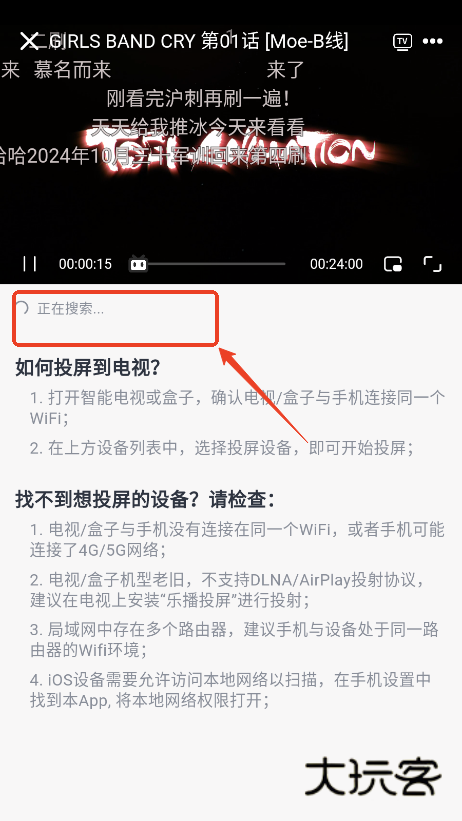Viewport: 462px width, 821px height.
Task: Pause the video playback
Action: [x=30, y=263]
